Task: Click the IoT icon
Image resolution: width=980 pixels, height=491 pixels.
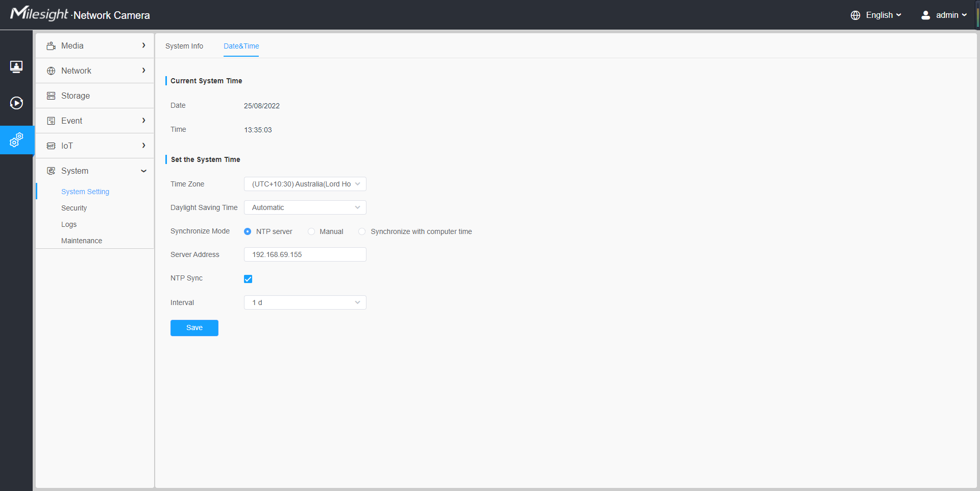Action: pyautogui.click(x=51, y=146)
